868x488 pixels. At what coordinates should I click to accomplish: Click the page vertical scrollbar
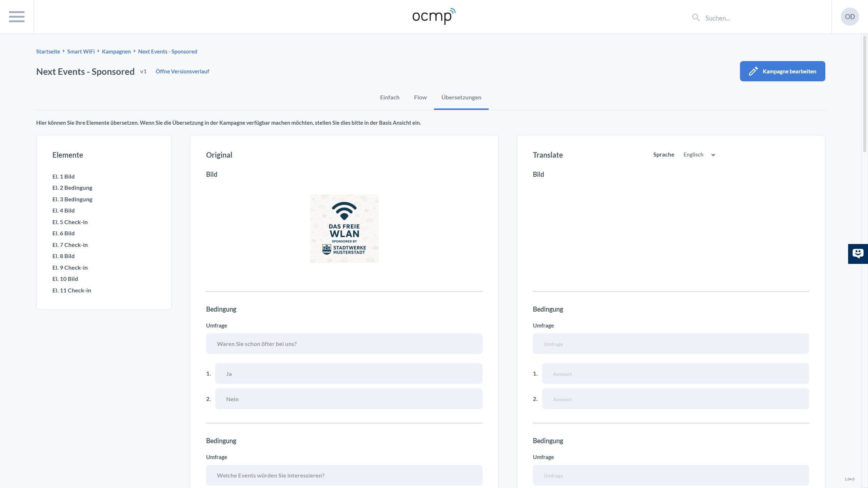click(865, 94)
